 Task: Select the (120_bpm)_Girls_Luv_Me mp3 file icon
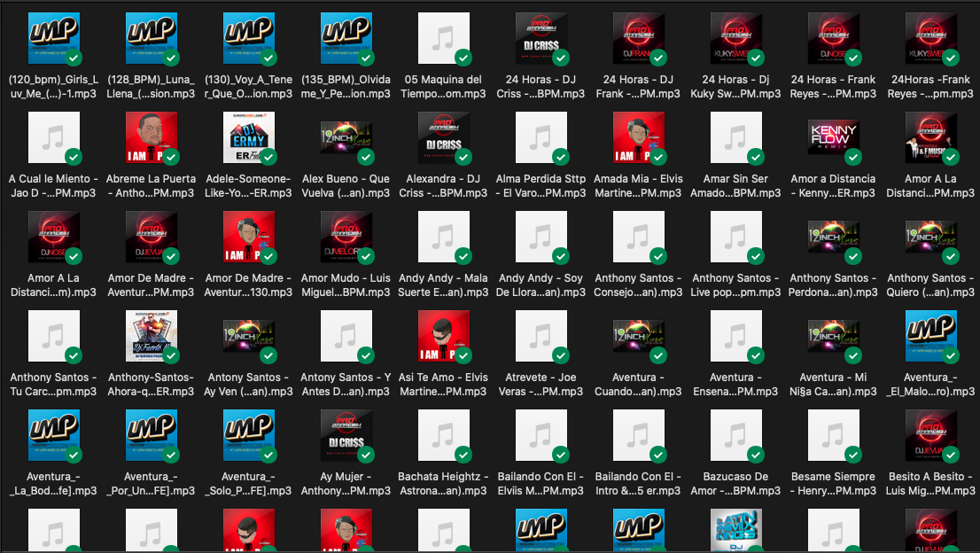click(53, 39)
